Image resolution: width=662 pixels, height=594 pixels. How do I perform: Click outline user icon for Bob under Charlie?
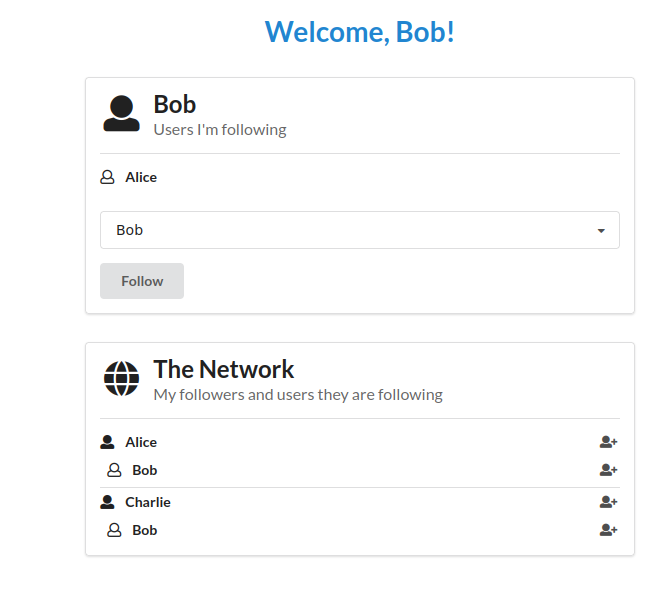[114, 530]
